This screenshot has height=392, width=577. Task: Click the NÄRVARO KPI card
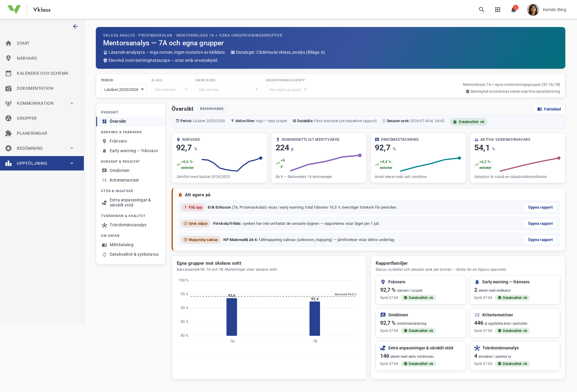(219, 158)
